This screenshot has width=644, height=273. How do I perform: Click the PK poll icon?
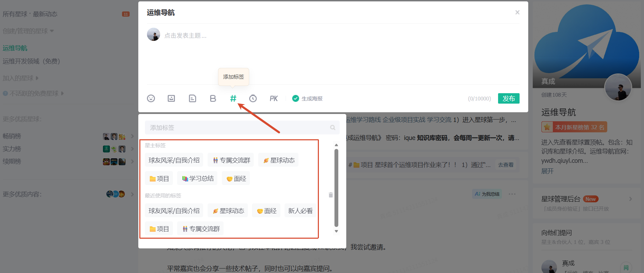[273, 98]
